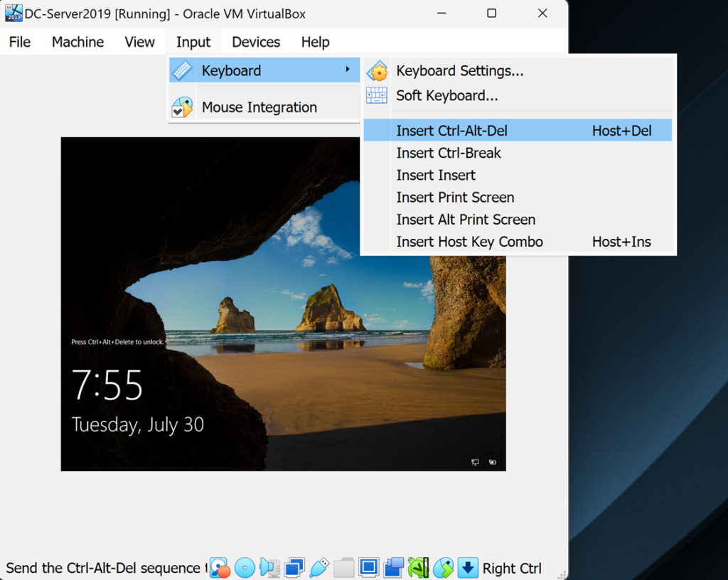
Task: Click the shared folders status icon
Action: point(344,567)
